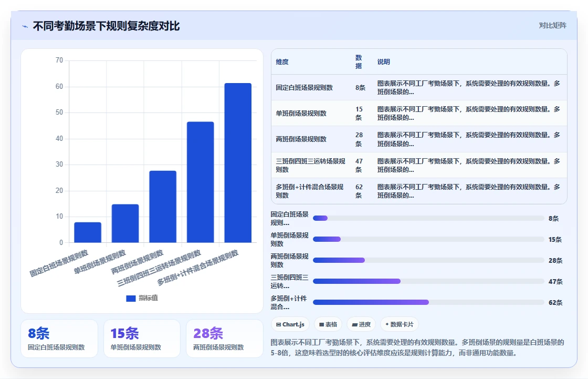The width and height of the screenshot is (588, 379).
Task: Toggle the 指标值 legend swatch
Action: click(x=131, y=298)
